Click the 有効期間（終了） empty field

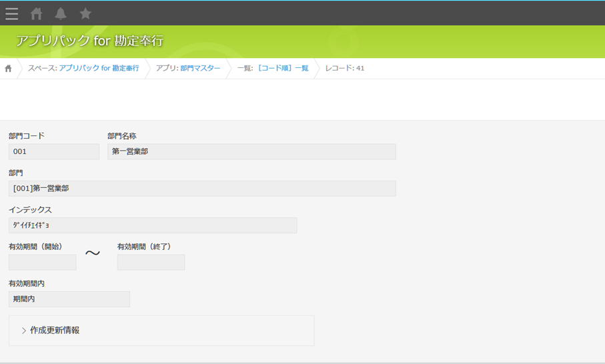151,262
